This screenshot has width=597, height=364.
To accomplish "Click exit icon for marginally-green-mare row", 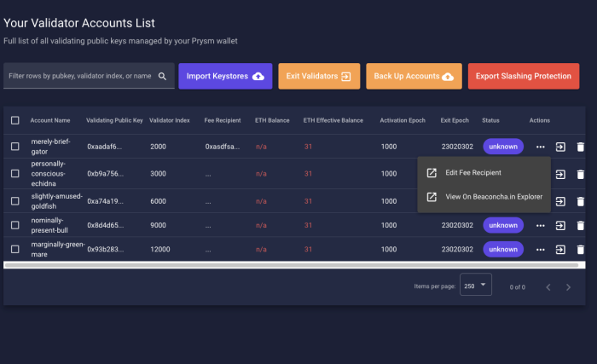I will point(561,250).
